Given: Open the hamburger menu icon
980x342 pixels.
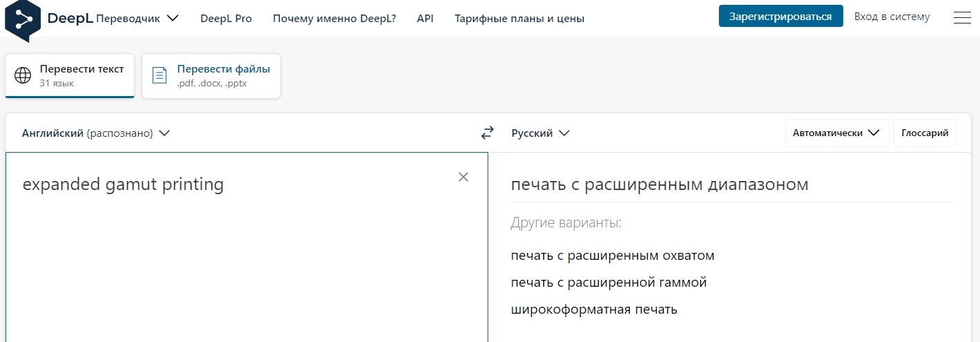Looking at the screenshot, I should (x=962, y=18).
